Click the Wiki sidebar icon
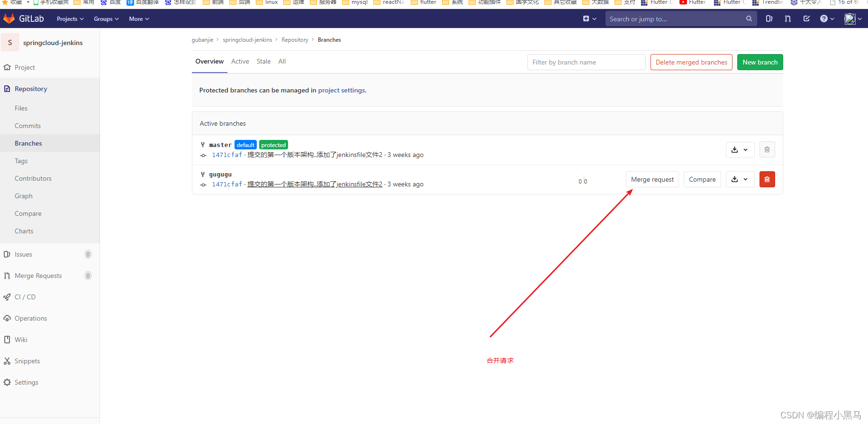 click(7, 340)
